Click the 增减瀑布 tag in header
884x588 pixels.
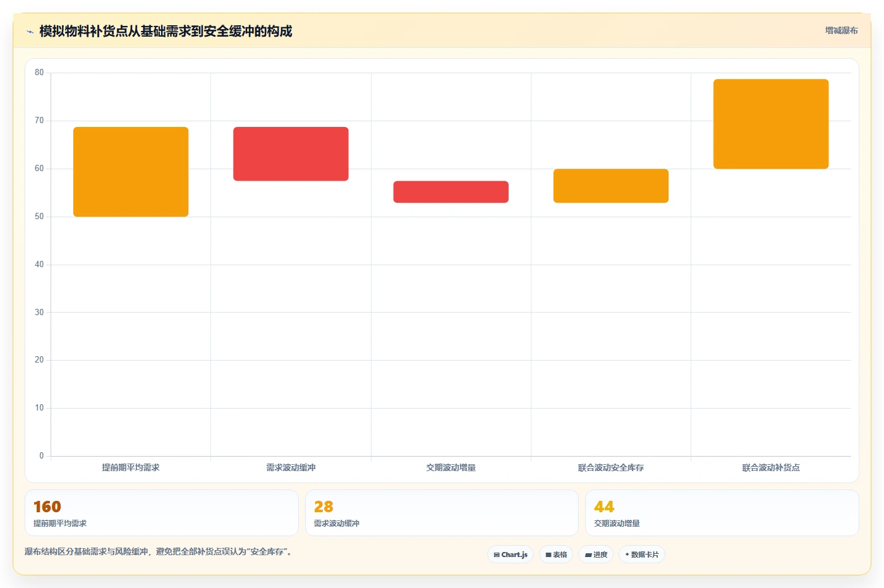841,30
